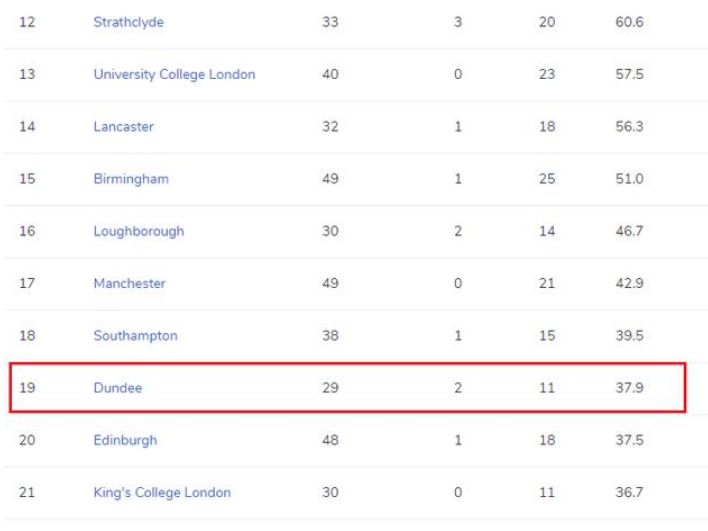Click the 36.7 value for King's College
This screenshot has height=531, width=708.
pyautogui.click(x=629, y=492)
